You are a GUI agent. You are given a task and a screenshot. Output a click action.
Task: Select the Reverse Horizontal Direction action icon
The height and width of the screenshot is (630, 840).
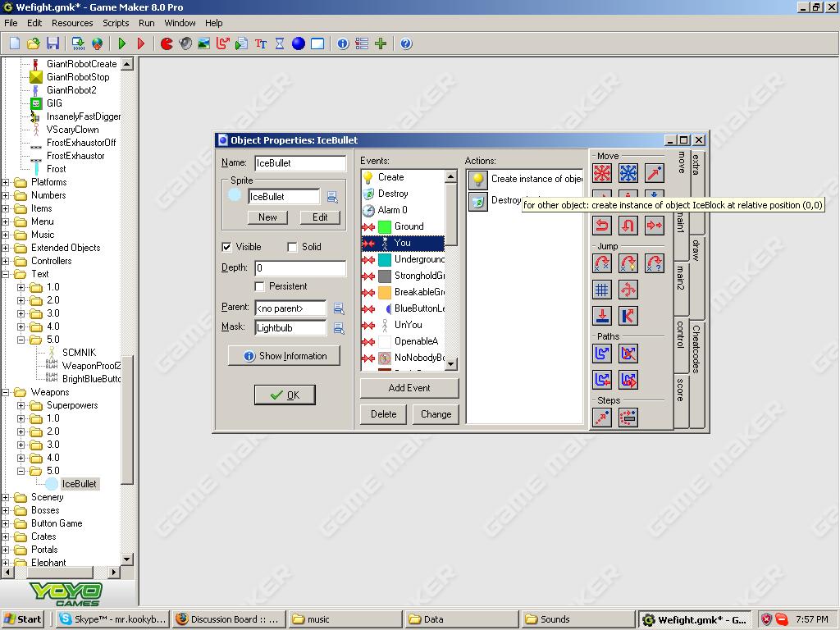[602, 225]
